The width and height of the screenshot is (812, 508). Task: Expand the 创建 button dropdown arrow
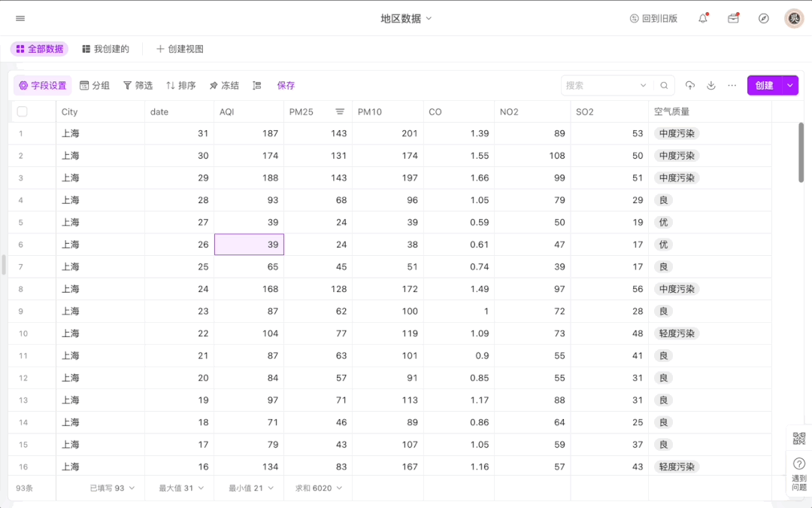tap(789, 86)
